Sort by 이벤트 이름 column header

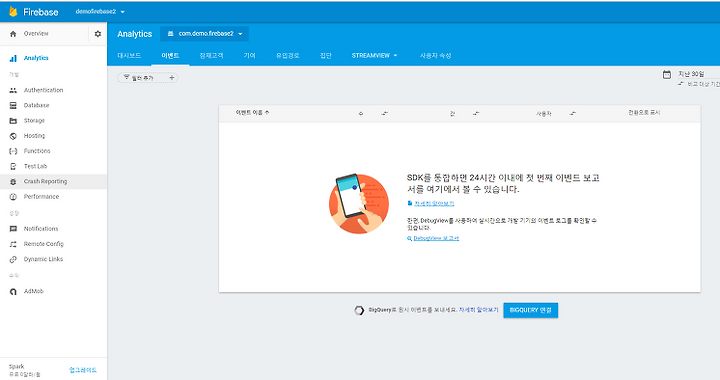click(x=253, y=113)
